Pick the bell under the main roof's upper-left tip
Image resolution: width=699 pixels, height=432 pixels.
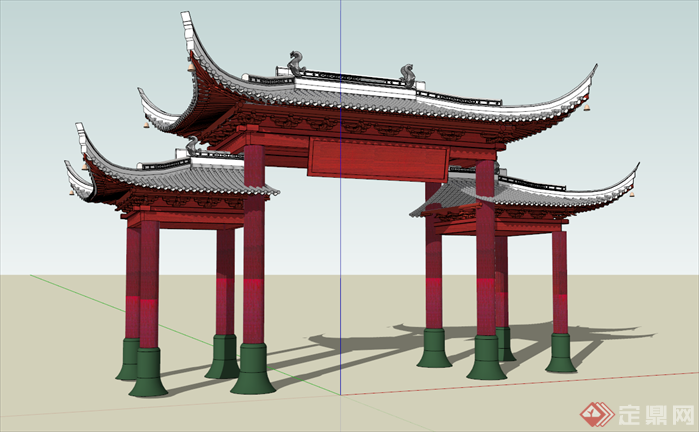(x=191, y=67)
